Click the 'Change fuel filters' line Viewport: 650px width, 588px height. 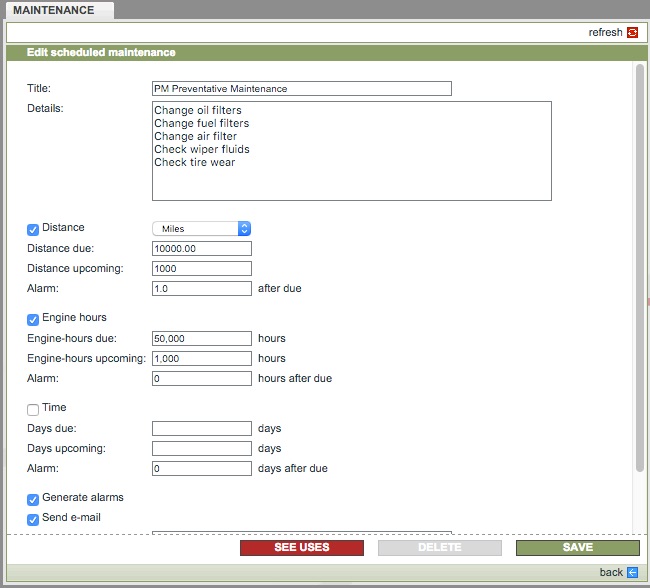[x=201, y=123]
